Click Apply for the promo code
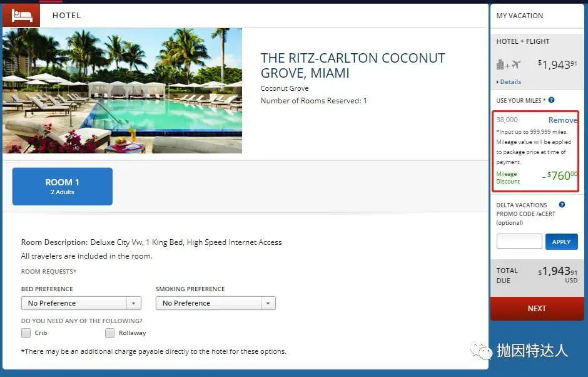The image size is (588, 377). pos(561,242)
